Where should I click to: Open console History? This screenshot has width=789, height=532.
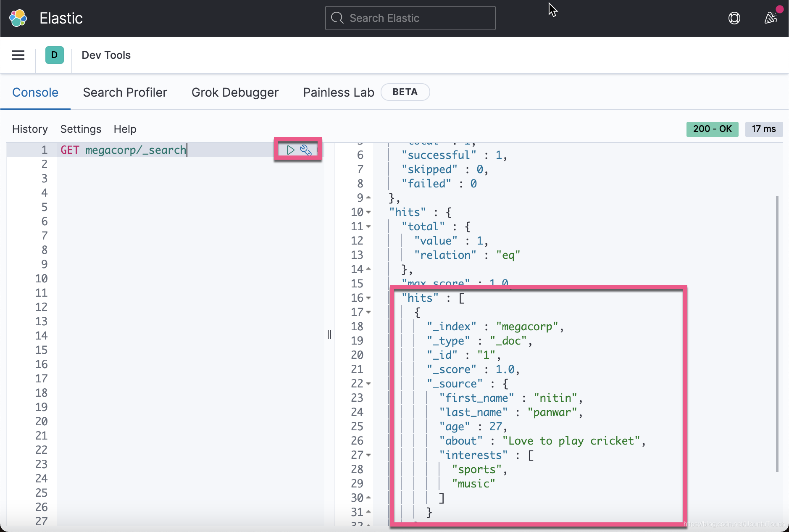pyautogui.click(x=30, y=129)
